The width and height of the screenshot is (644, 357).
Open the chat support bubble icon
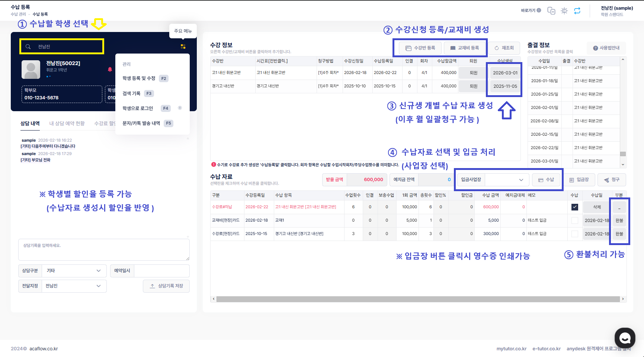[625, 338]
